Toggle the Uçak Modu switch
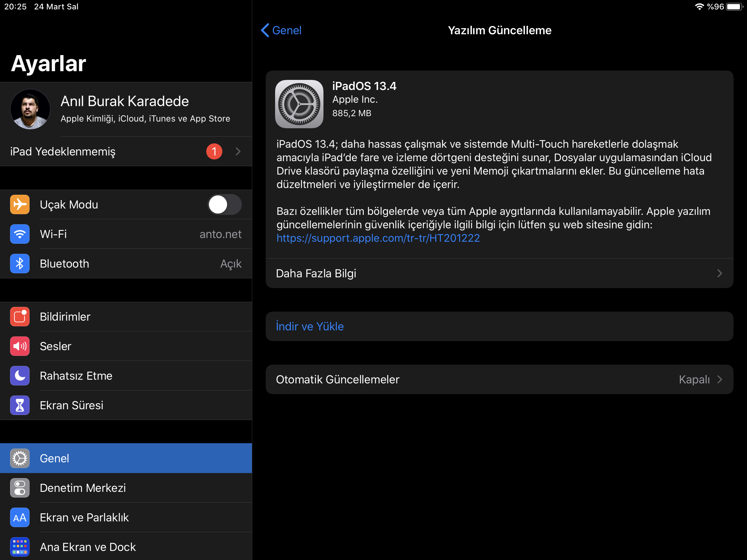The width and height of the screenshot is (747, 560). click(x=225, y=204)
